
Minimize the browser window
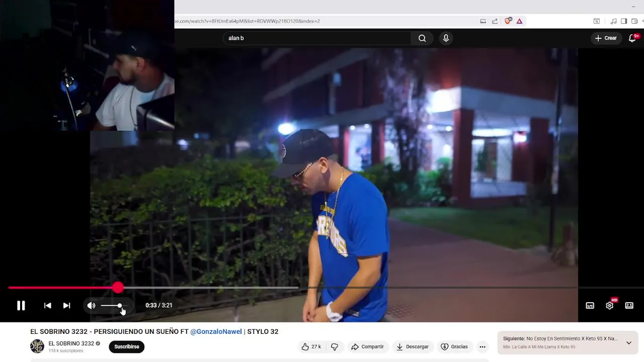[633, 6]
